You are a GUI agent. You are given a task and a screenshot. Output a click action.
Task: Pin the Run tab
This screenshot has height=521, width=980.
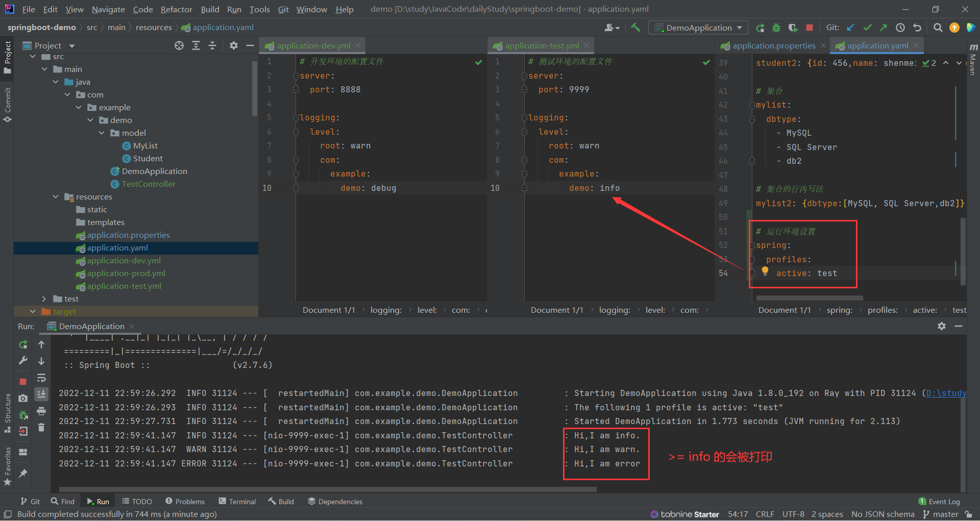point(23,474)
